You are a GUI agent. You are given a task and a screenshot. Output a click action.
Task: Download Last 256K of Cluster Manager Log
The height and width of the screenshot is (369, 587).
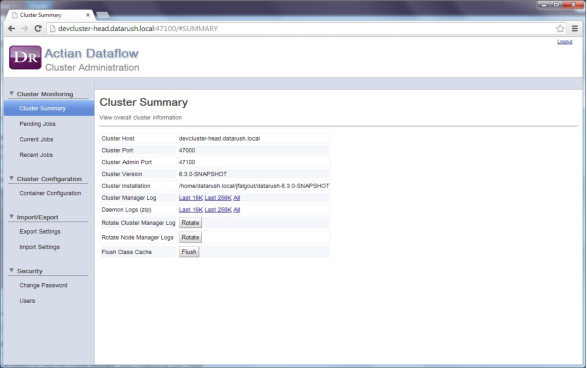218,198
